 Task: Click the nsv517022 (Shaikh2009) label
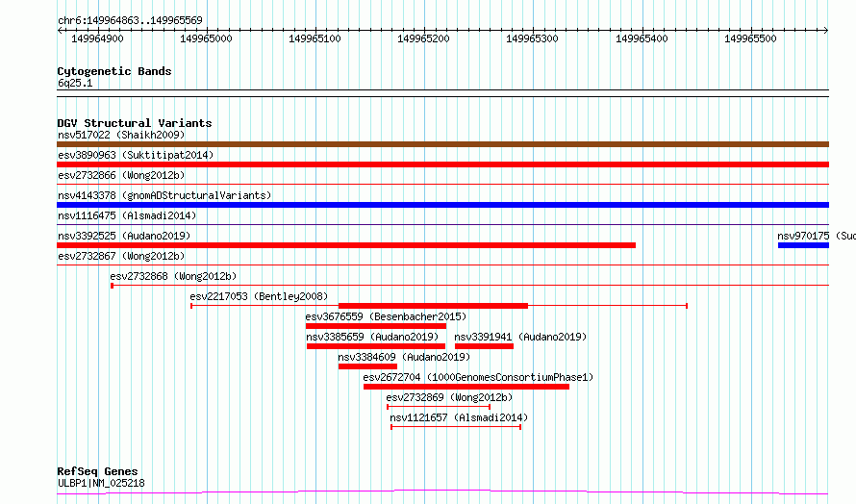(121, 135)
